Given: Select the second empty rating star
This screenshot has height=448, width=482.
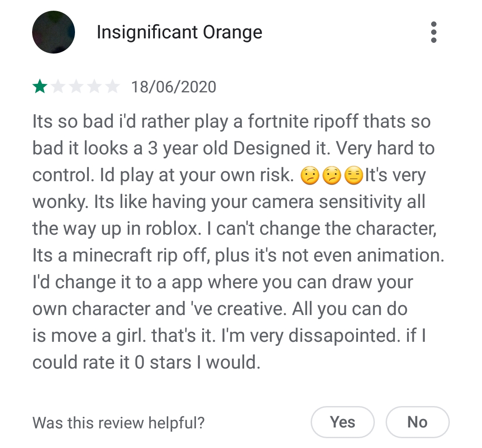Looking at the screenshot, I should coord(58,87).
